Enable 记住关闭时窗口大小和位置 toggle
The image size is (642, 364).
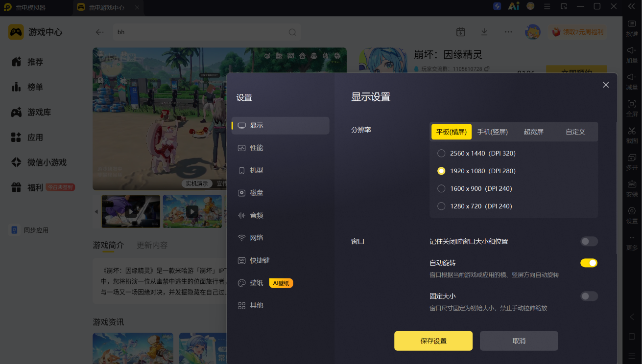[x=589, y=241]
